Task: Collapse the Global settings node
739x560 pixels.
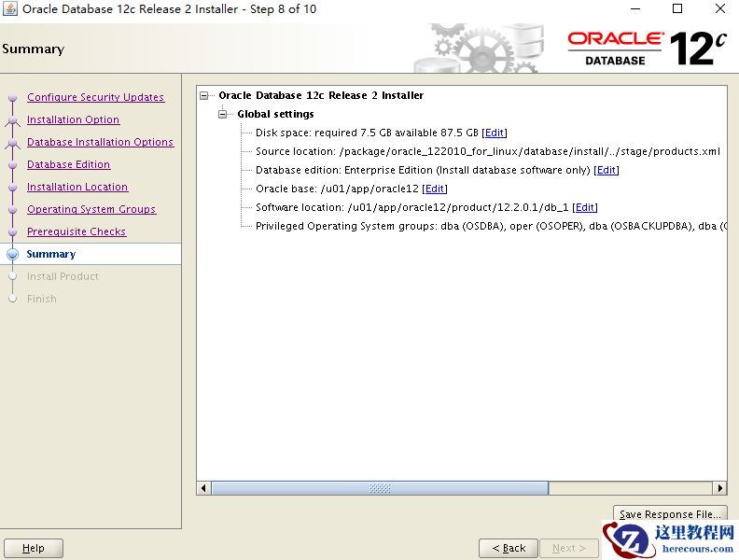Action: pyautogui.click(x=222, y=114)
